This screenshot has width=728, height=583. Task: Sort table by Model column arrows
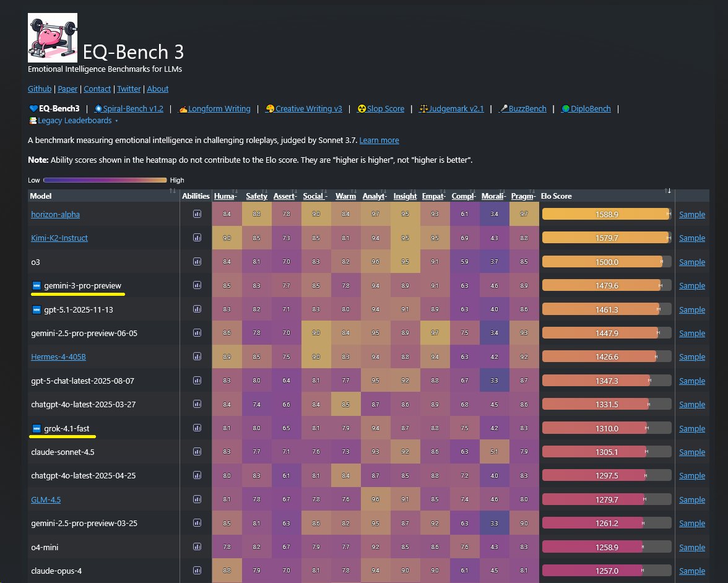tap(173, 191)
